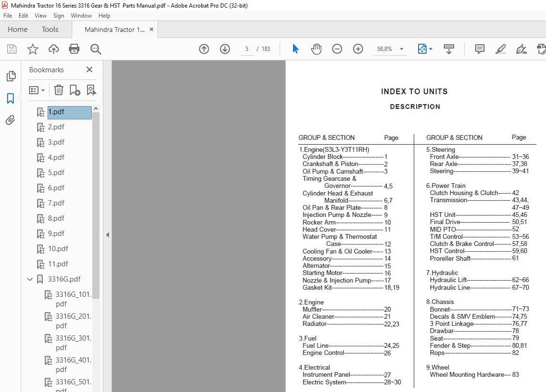Open the 3316G_301.pdf bookmark
This screenshot has height=392, width=546.
click(73, 343)
